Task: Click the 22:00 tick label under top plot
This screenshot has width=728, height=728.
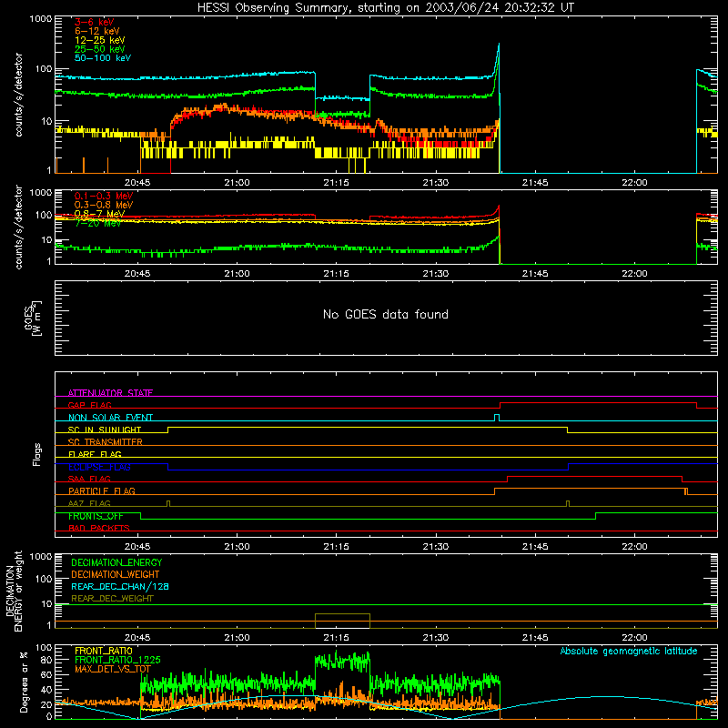Action: point(633,183)
